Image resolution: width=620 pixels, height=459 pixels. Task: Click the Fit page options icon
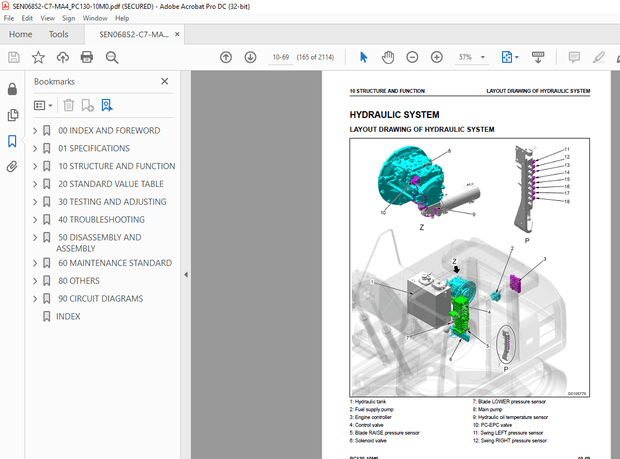coord(507,57)
